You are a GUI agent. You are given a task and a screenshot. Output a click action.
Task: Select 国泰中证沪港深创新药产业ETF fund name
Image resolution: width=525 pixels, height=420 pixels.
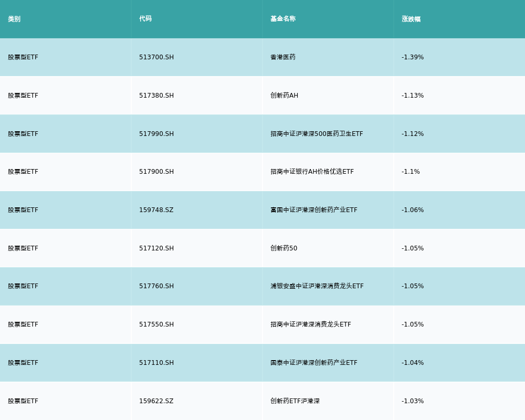pos(314,363)
